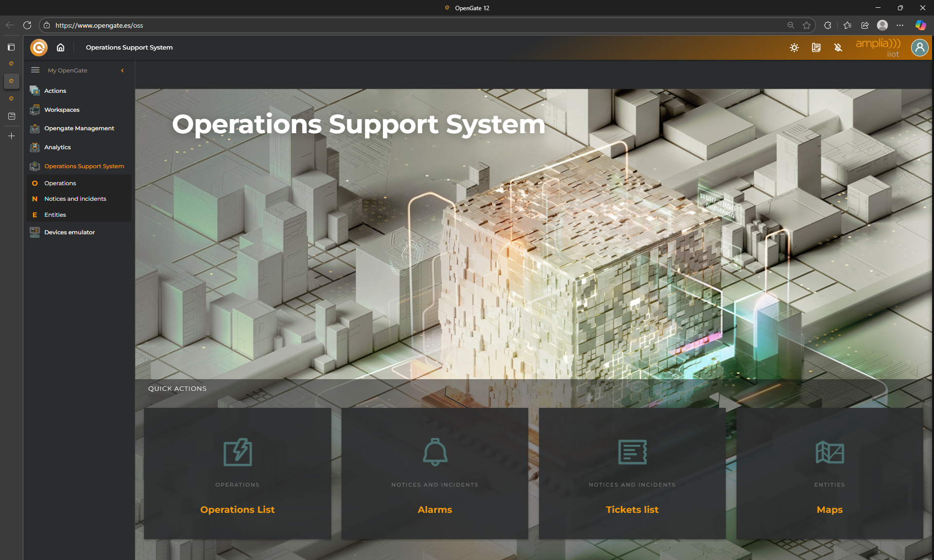Click the orange OpenGate logo
This screenshot has height=560, width=934.
pyautogui.click(x=39, y=48)
